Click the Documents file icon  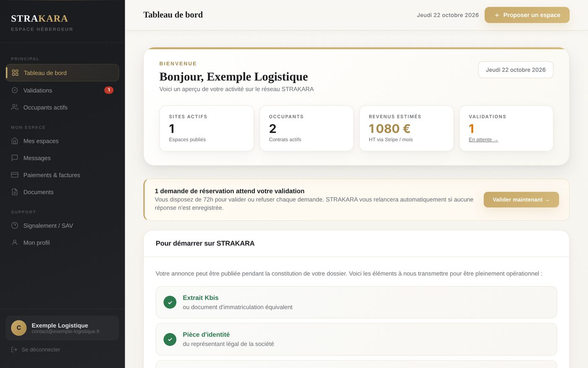coord(15,192)
